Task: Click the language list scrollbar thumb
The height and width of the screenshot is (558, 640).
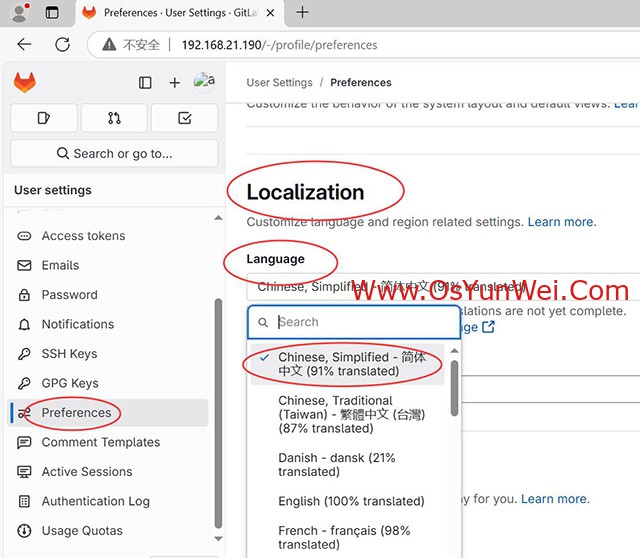Action: point(454,388)
